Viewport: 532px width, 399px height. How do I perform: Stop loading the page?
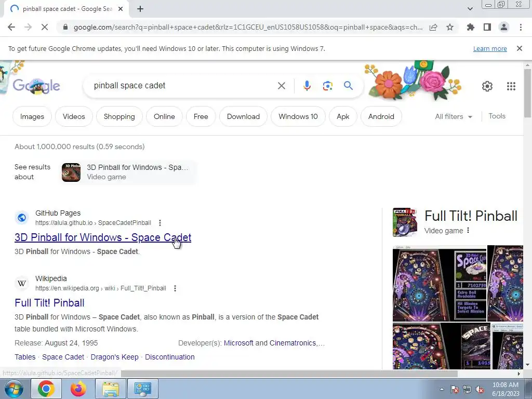[x=45, y=27]
